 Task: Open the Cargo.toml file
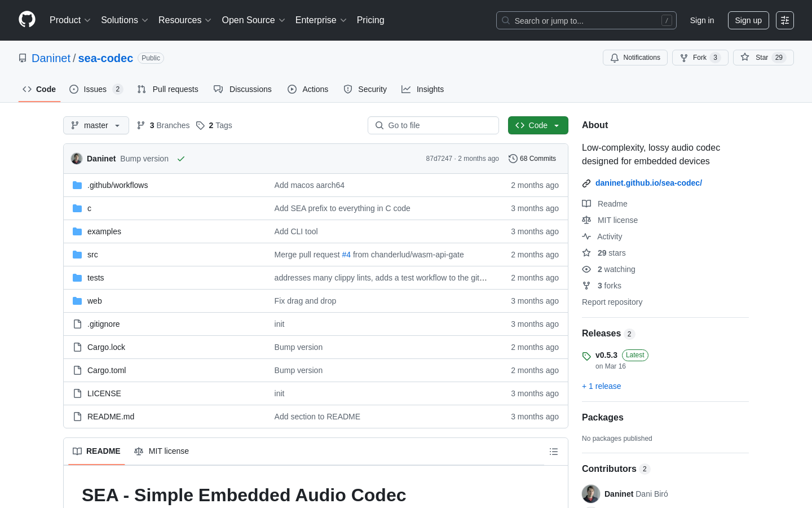(107, 370)
